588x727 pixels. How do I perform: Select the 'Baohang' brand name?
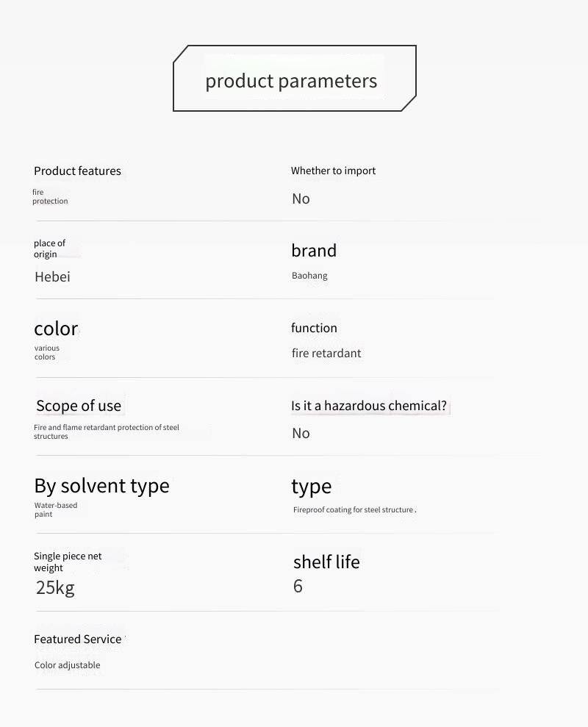(x=309, y=276)
